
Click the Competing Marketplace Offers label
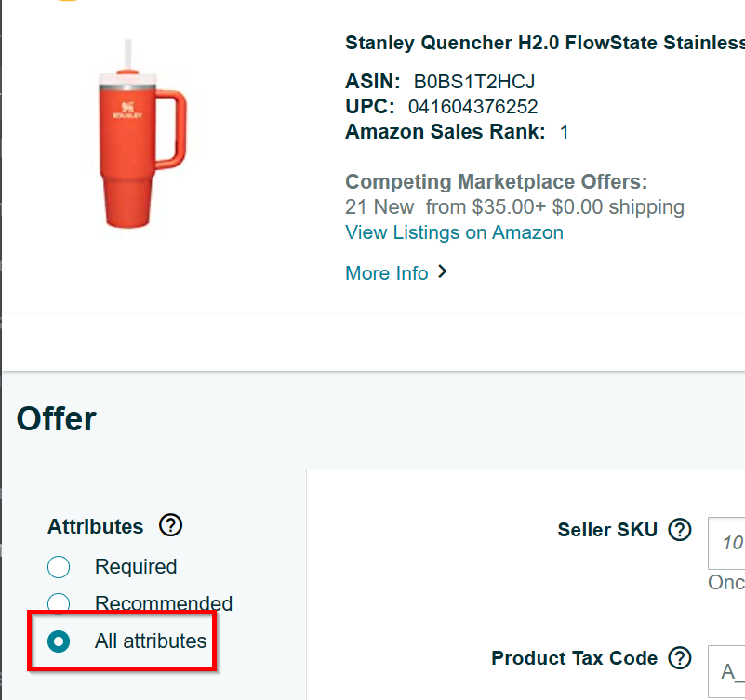click(496, 181)
